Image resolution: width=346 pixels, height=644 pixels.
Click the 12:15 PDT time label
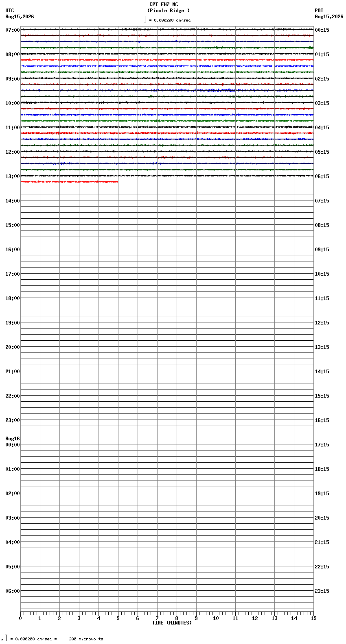pos(322,323)
